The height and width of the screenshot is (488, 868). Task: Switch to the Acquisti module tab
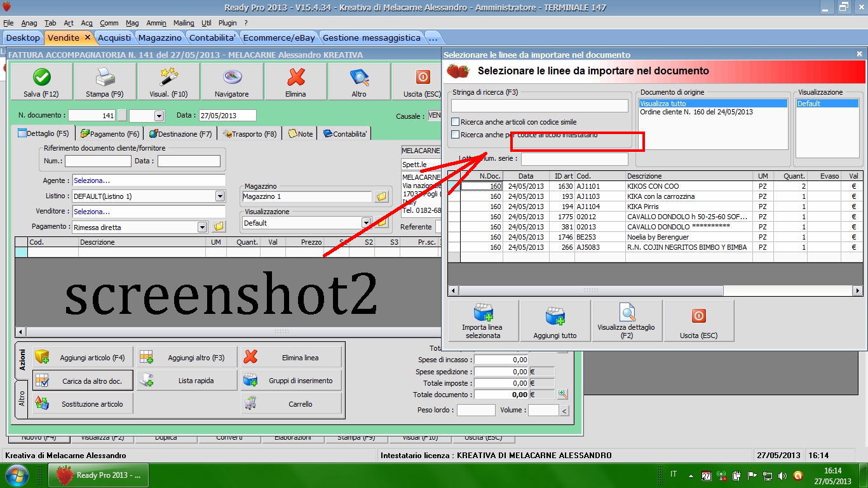pos(114,37)
